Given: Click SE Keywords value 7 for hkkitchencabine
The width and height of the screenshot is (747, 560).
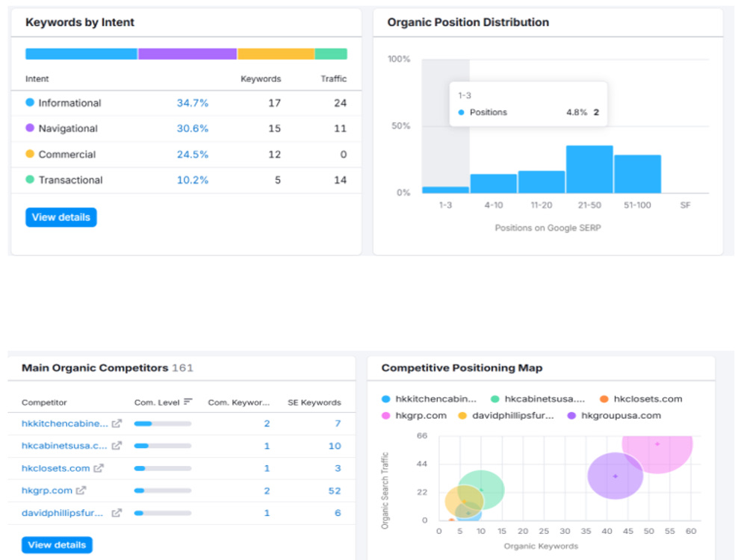Looking at the screenshot, I should 338,423.
